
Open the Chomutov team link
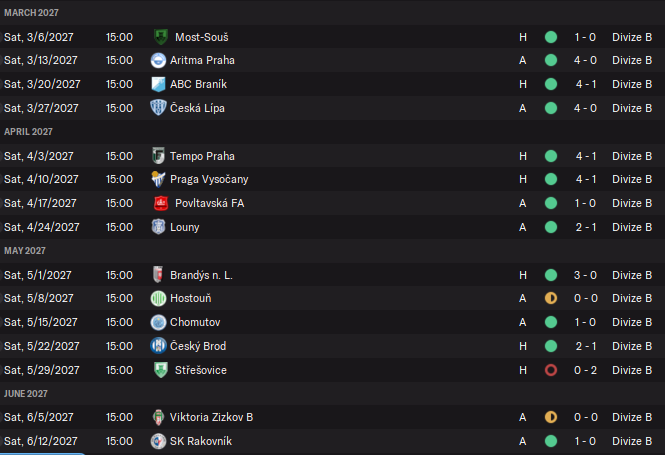click(195, 322)
